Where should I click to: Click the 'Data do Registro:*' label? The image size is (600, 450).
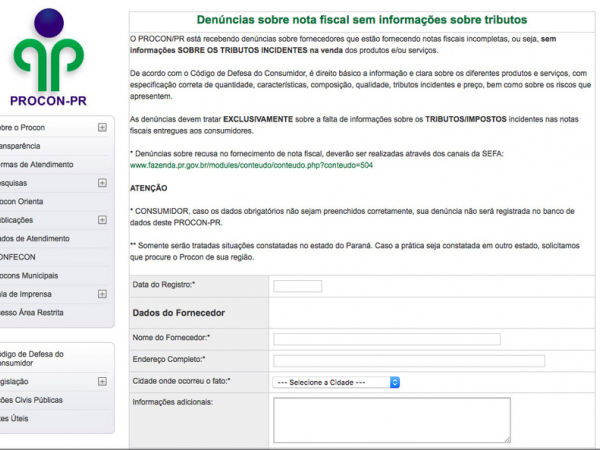pos(164,285)
